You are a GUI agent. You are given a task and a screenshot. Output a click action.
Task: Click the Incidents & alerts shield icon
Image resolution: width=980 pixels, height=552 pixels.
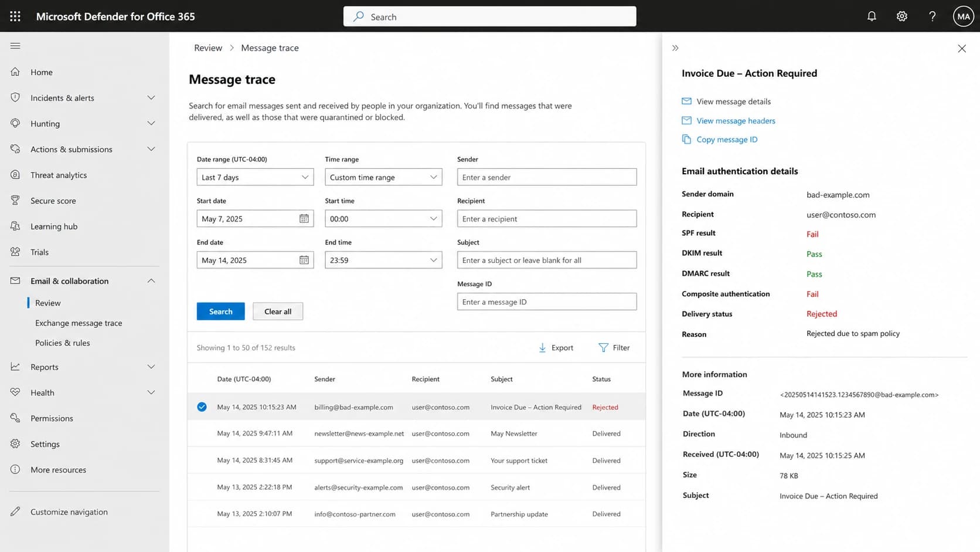(x=15, y=97)
